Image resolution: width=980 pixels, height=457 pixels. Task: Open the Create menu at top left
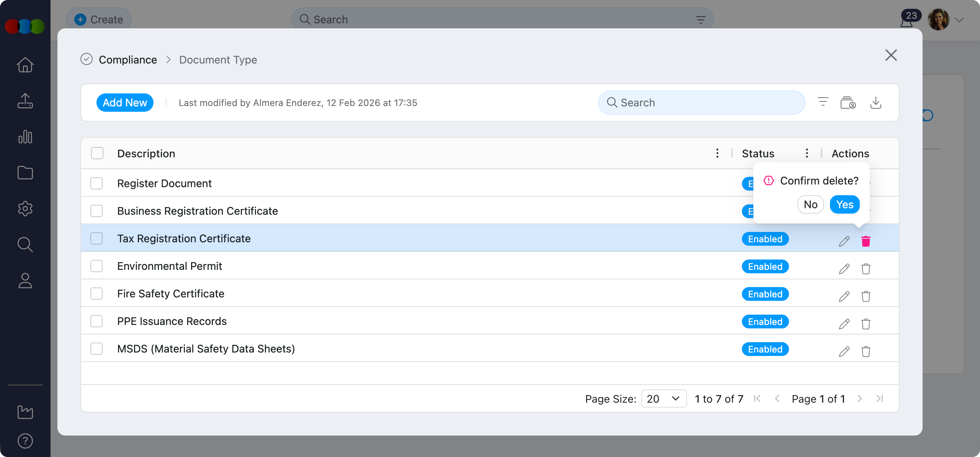point(98,19)
